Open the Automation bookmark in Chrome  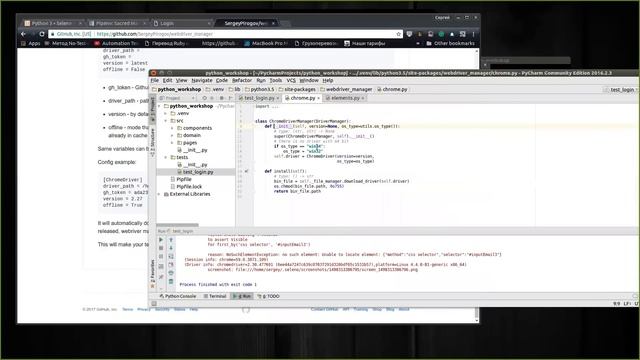pyautogui.click(x=116, y=43)
